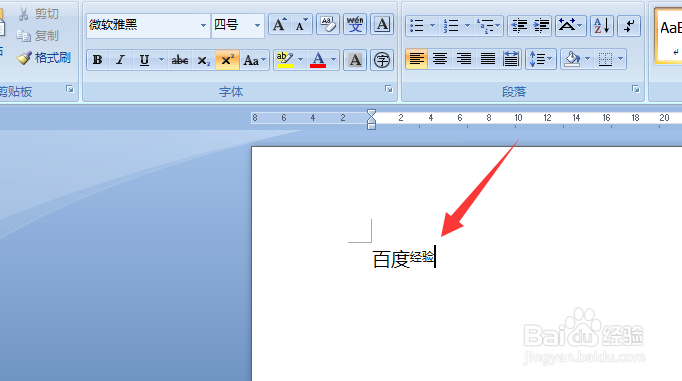This screenshot has height=381, width=682.
Task: Align text right
Action: point(464,59)
